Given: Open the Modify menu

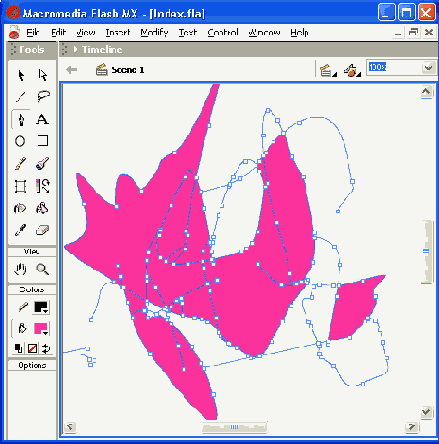Looking at the screenshot, I should (x=154, y=32).
